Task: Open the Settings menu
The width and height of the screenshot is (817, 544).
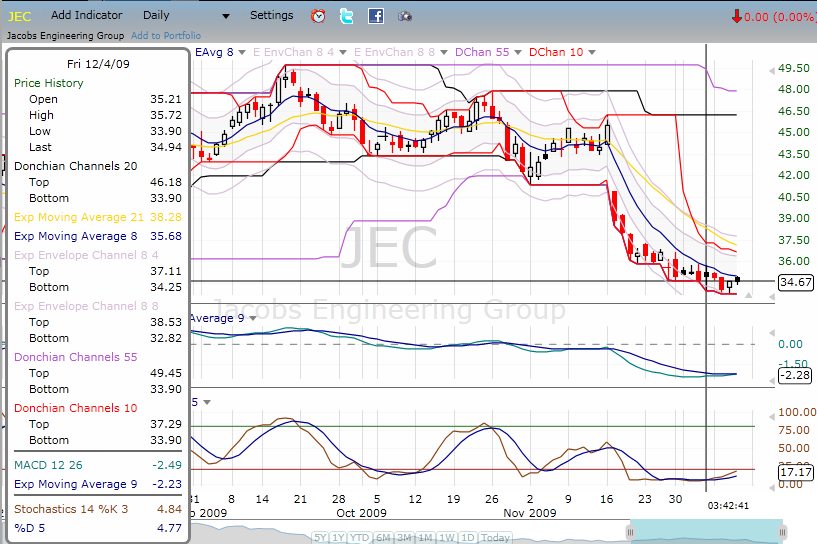Action: click(x=271, y=15)
